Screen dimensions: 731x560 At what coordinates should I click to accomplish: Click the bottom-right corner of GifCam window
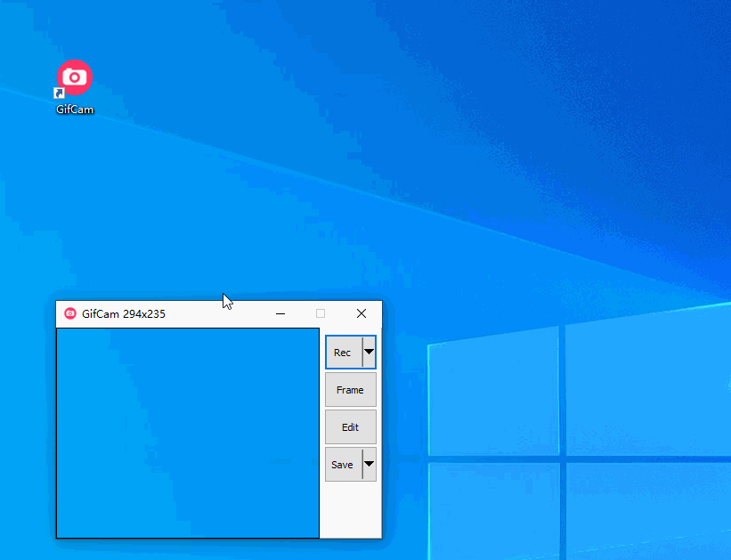coord(380,537)
